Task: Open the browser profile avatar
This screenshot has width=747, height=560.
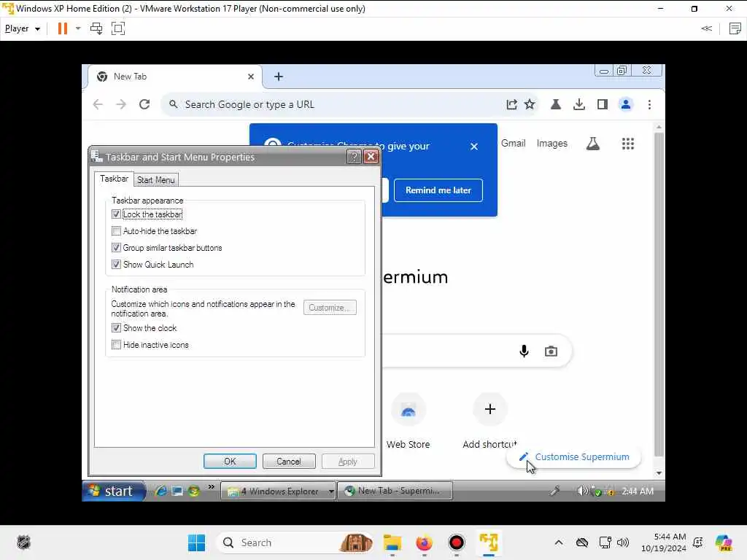Action: (625, 104)
